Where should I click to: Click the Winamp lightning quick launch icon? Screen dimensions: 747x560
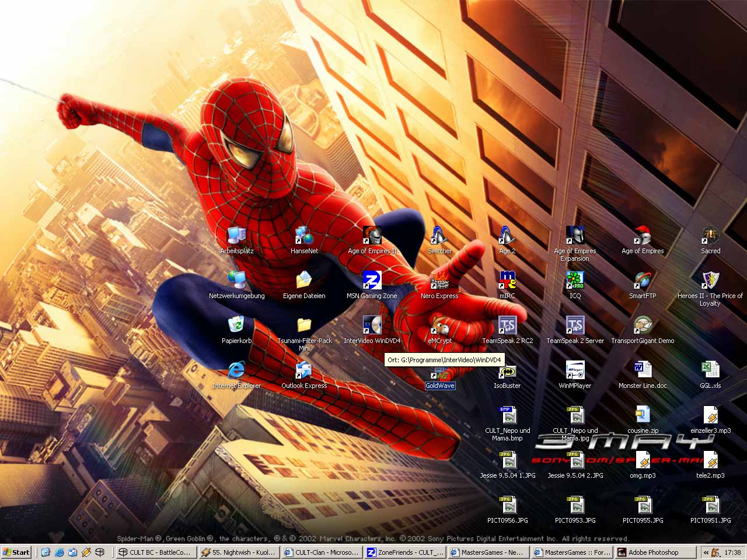86,552
